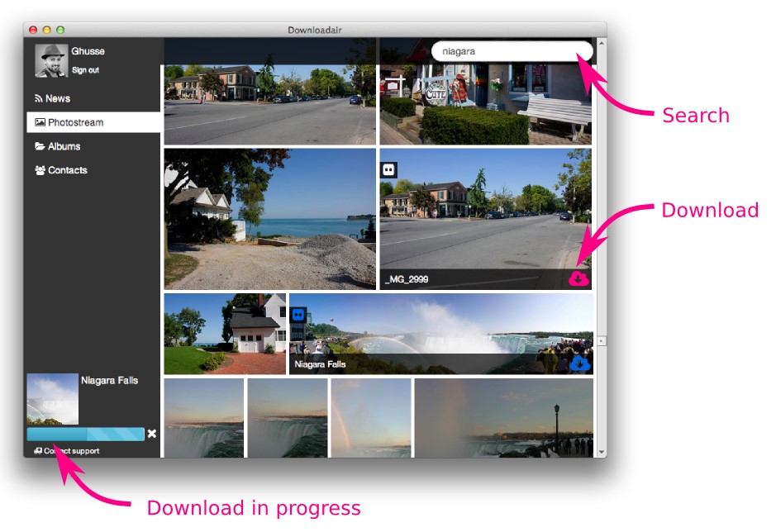Screen dimensions: 776x532
Task: Click Ghusse's profile avatar
Action: click(51, 60)
